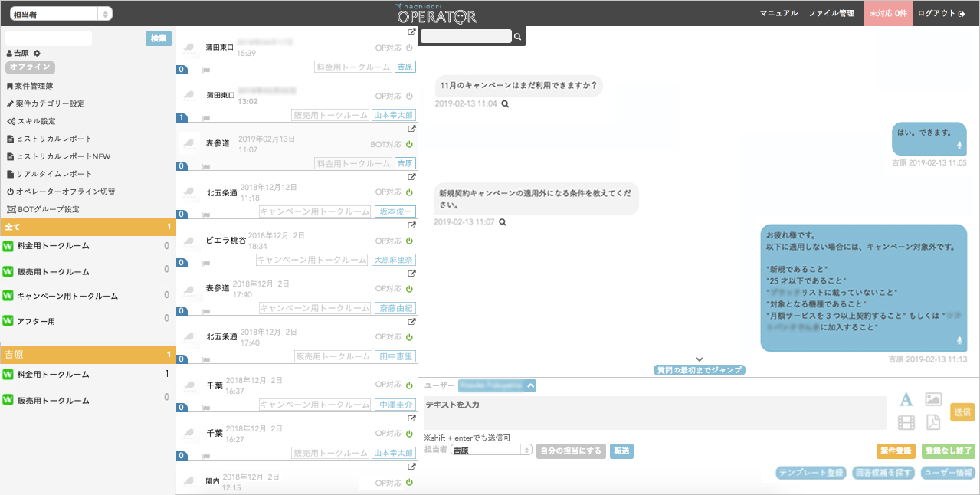Open the 担当者 dropdown in top bar
Screen dimensions: 980x495
click(61, 14)
